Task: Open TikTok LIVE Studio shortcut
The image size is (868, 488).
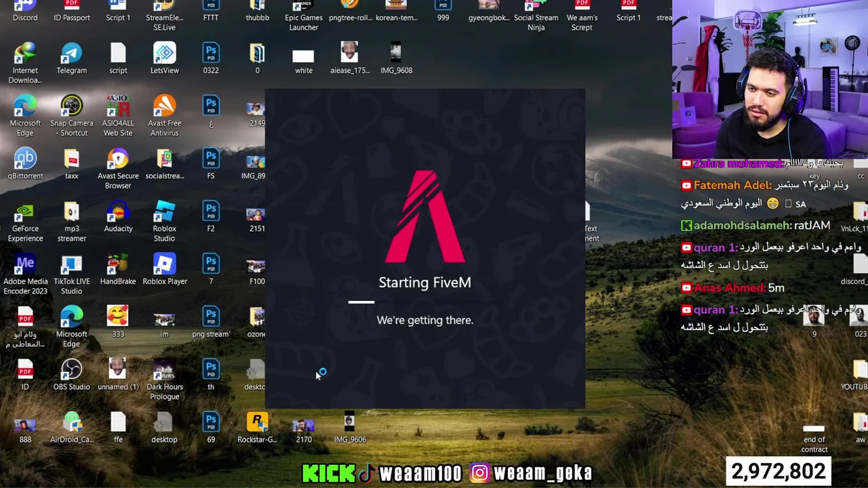Action: pyautogui.click(x=71, y=274)
